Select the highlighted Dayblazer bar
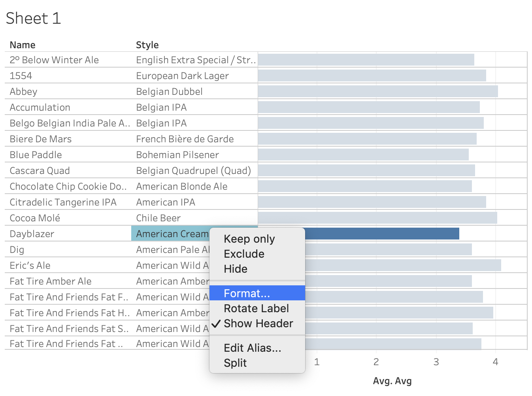Image resolution: width=532 pixels, height=396 pixels. tap(382, 234)
